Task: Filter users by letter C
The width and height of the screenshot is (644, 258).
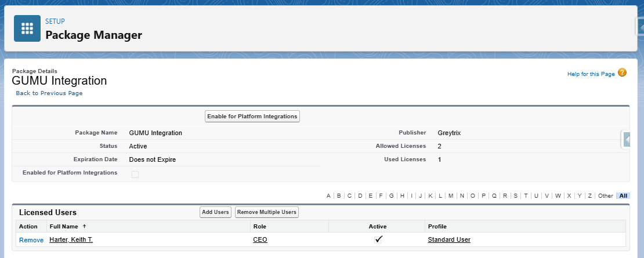Action: pyautogui.click(x=349, y=195)
